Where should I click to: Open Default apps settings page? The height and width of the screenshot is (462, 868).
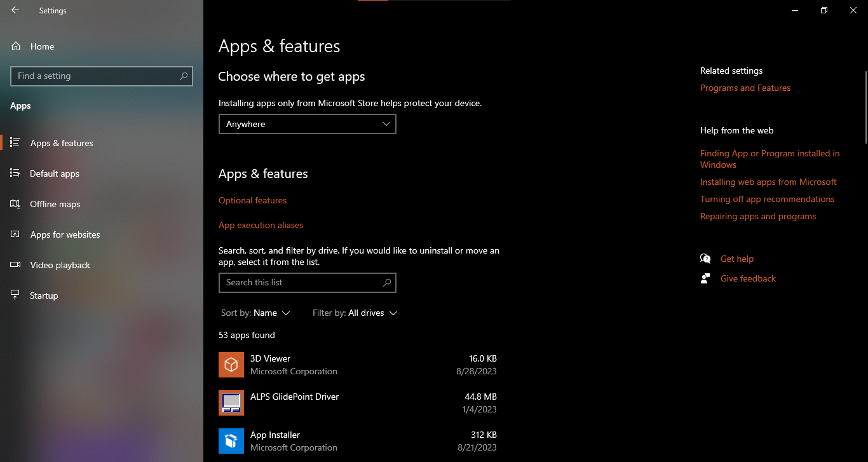[55, 173]
